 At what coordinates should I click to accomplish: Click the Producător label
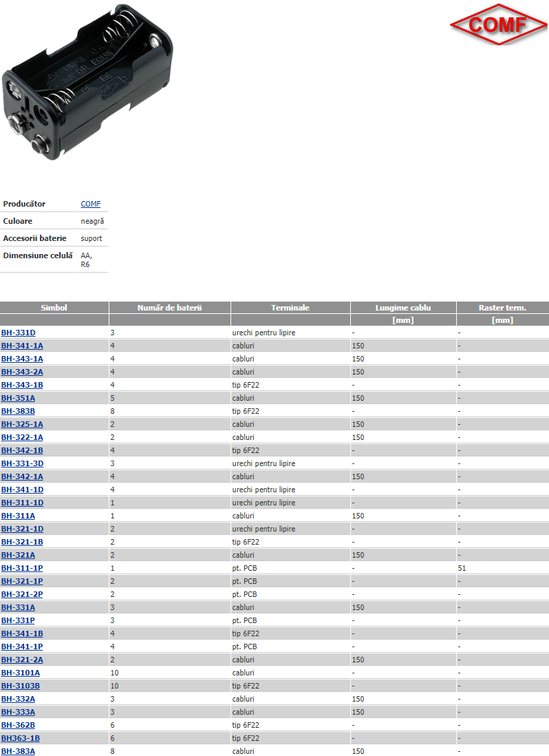(x=24, y=204)
